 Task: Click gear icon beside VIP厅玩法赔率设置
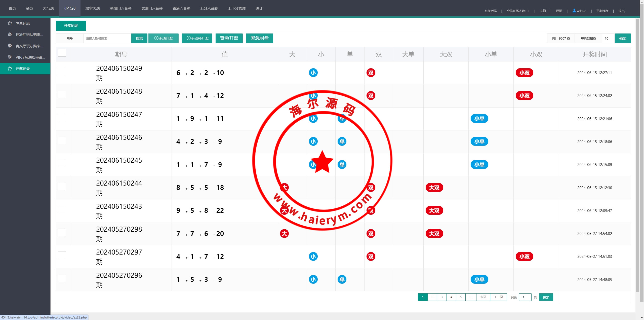click(x=10, y=57)
